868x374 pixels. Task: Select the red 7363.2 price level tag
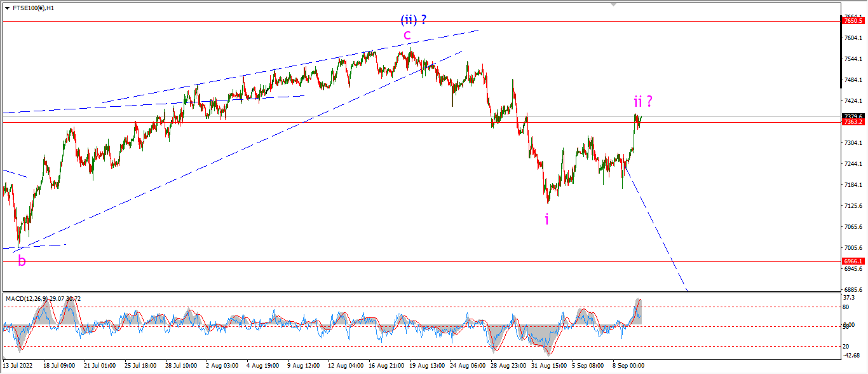point(852,121)
